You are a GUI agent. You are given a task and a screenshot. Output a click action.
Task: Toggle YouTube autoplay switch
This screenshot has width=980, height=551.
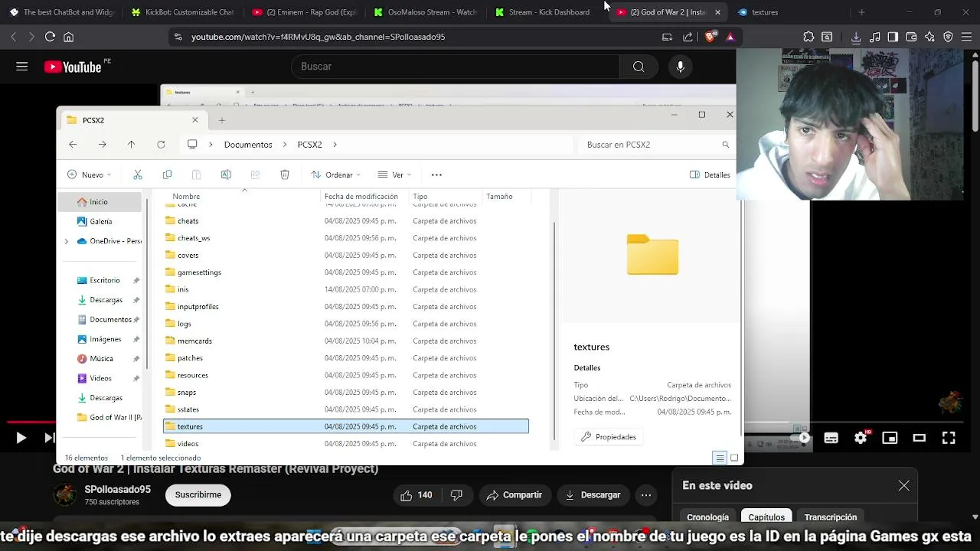point(801,438)
